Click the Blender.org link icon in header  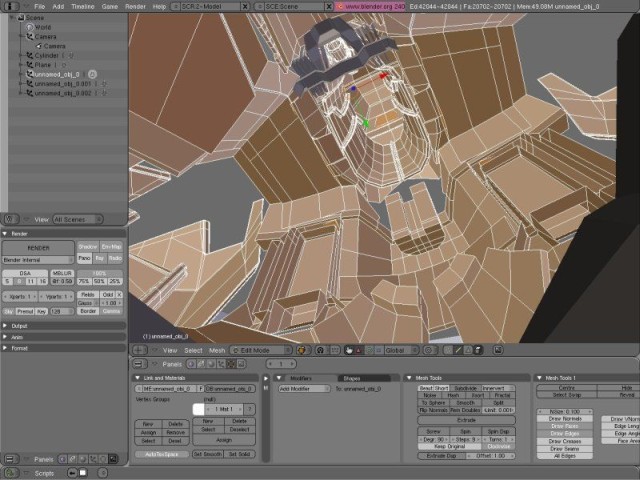point(340,6)
